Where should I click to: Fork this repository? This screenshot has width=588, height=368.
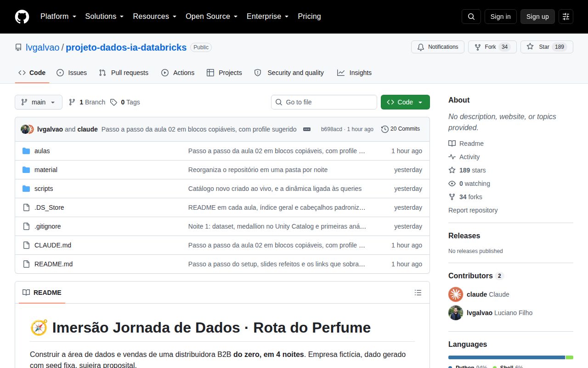tap(492, 47)
